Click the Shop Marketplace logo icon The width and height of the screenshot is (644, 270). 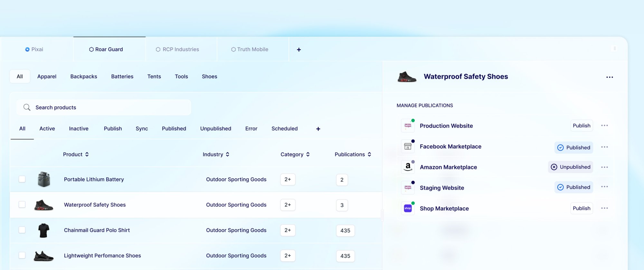[x=408, y=208]
